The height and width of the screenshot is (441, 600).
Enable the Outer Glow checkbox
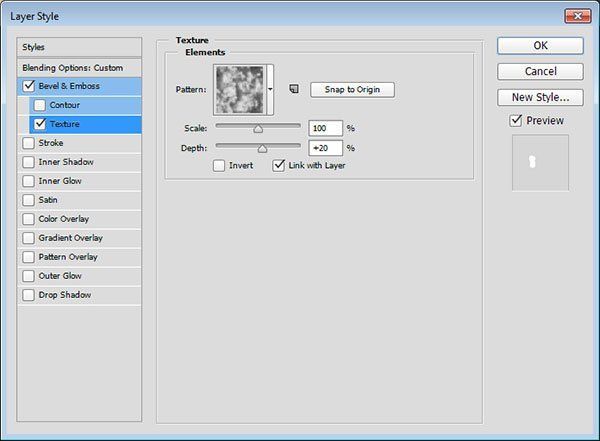click(x=29, y=276)
